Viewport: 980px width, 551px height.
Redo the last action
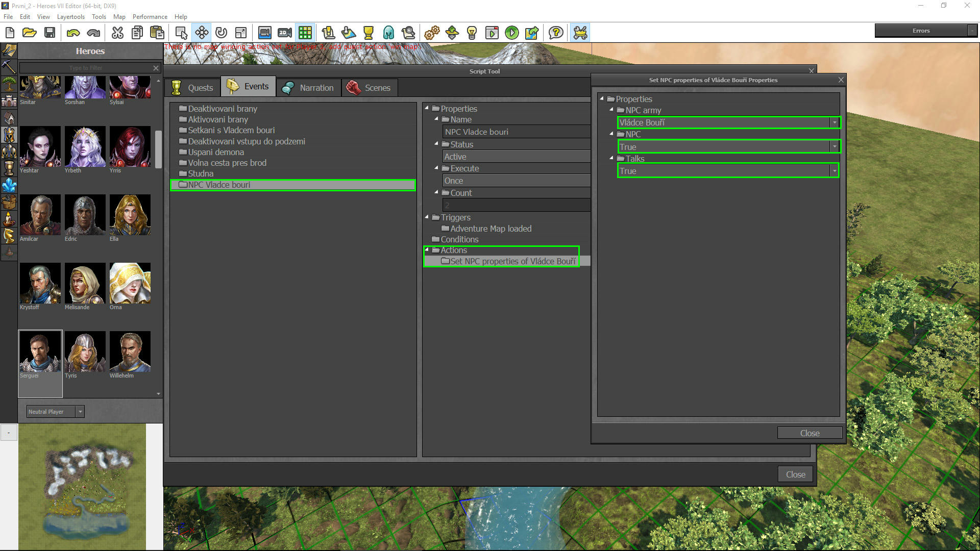(x=93, y=33)
